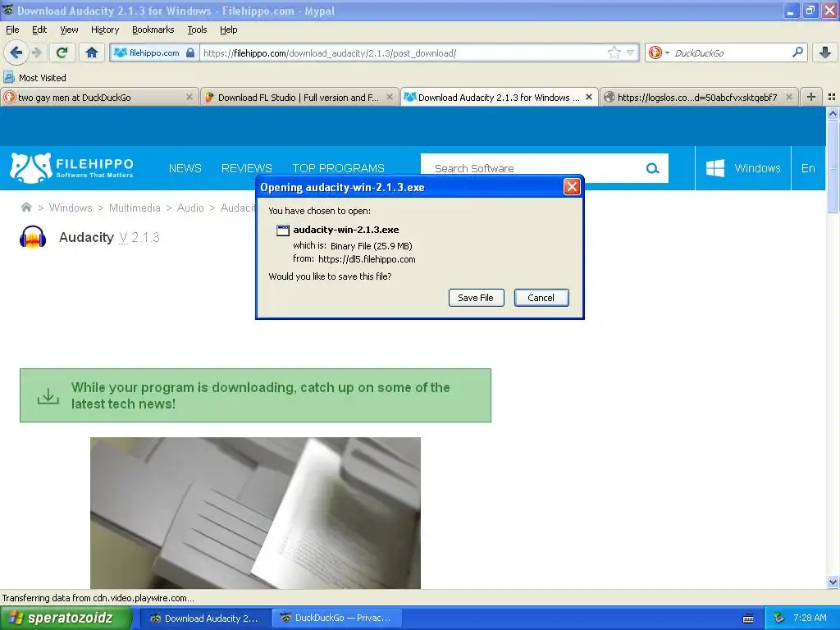Viewport: 840px width, 630px height.
Task: Go to Audio breadcrumb link
Action: click(190, 208)
